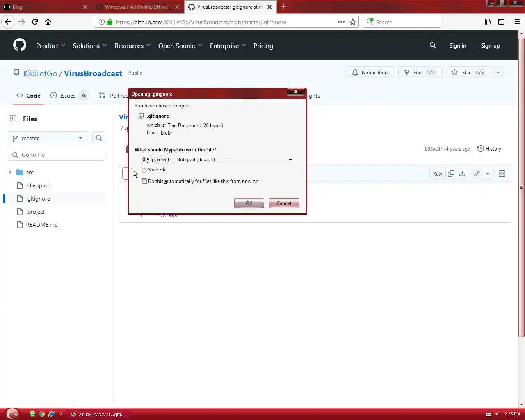Open the Pull requests tab
Image resolution: width=525 pixels, height=420 pixels.
coord(114,96)
